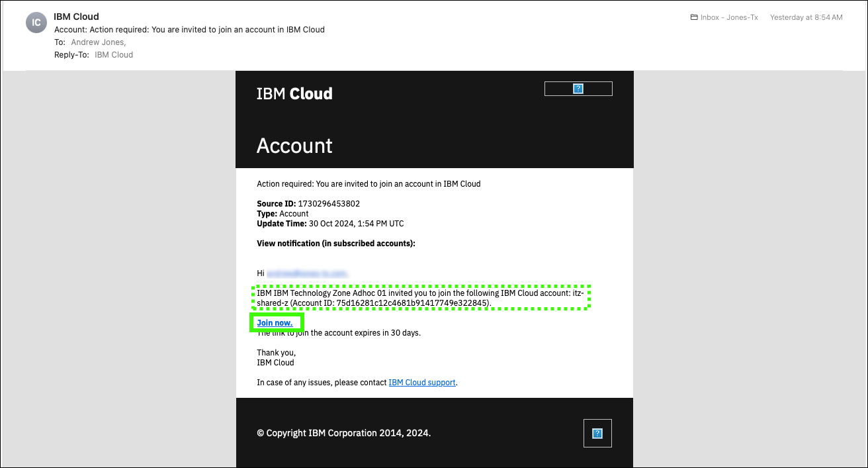Click the Inbox - Jones-Tx mailbox label

click(729, 17)
